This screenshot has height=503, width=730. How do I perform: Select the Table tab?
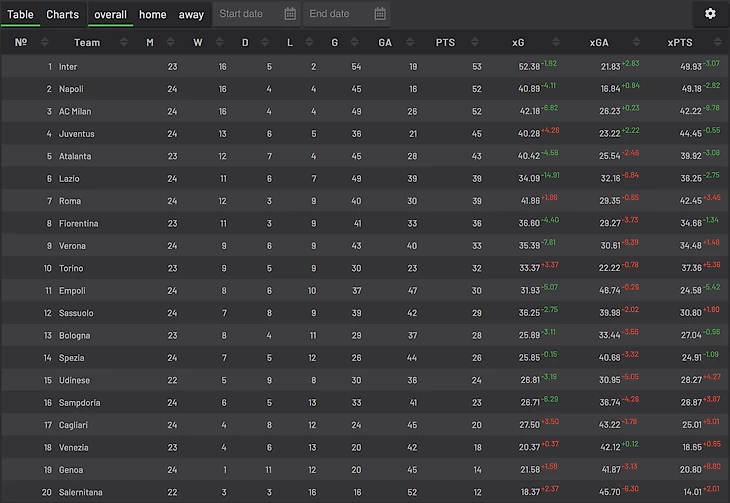21,14
